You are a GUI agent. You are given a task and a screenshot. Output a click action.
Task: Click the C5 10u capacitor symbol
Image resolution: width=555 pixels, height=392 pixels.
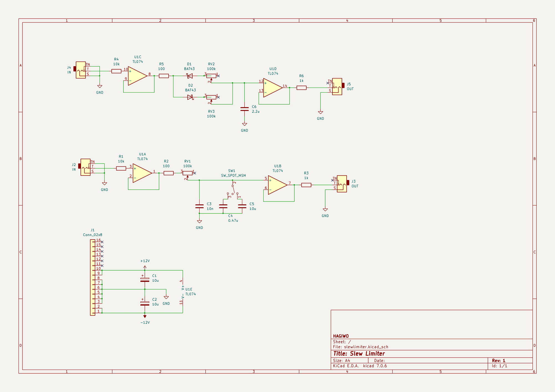pos(242,207)
